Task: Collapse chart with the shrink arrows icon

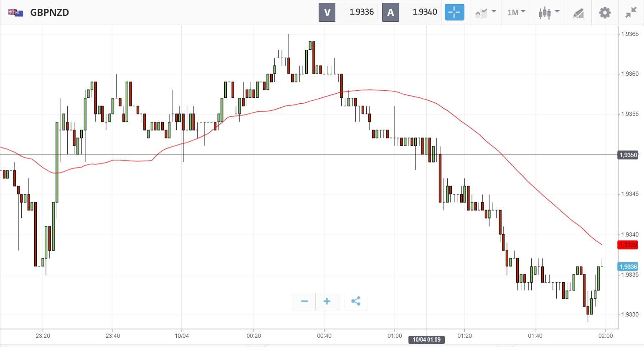Action: (631, 13)
